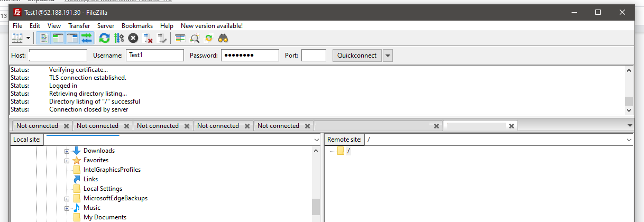Viewport: 644px width, 222px height.
Task: Click the FileZilla logo in title bar
Action: pos(17,12)
